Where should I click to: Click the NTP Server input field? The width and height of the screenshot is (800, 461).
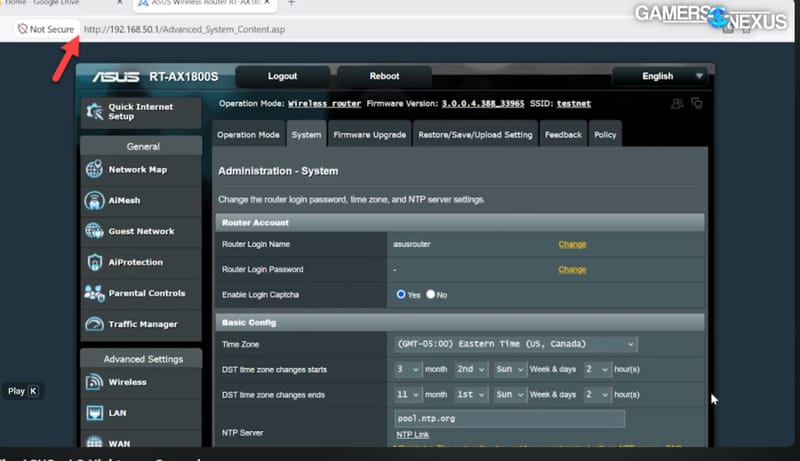pos(509,419)
